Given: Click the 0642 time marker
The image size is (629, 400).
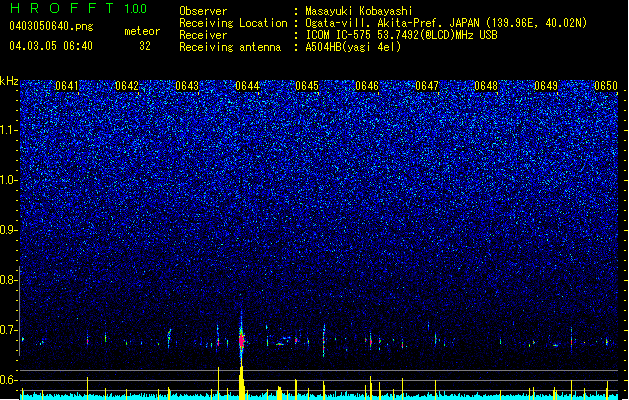Looking at the screenshot, I should pyautogui.click(x=127, y=86).
